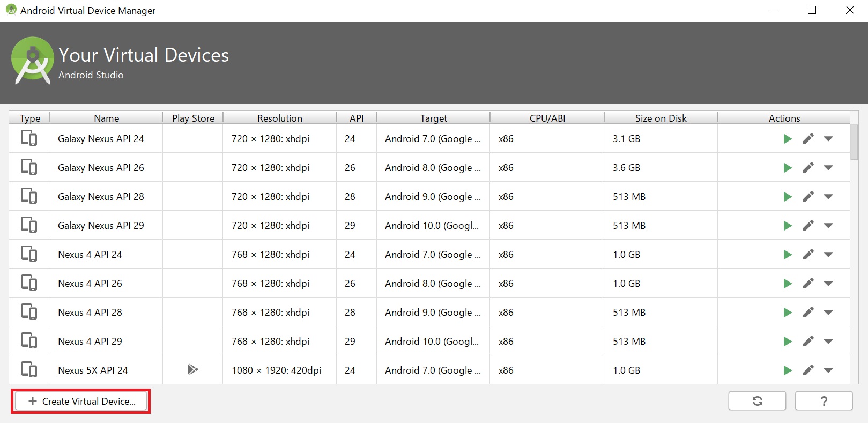Click the Android Studio logo in header
The height and width of the screenshot is (423, 868).
point(32,60)
